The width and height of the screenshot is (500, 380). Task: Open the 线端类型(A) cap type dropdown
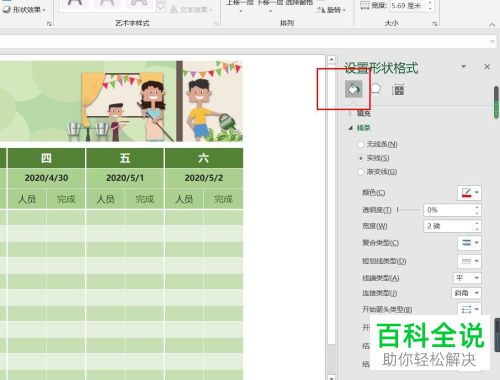coord(467,278)
